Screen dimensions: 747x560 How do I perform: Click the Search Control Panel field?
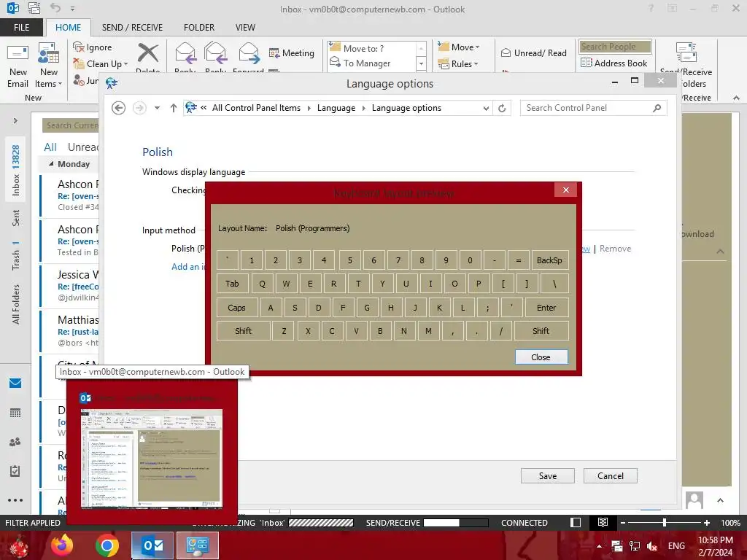[593, 108]
